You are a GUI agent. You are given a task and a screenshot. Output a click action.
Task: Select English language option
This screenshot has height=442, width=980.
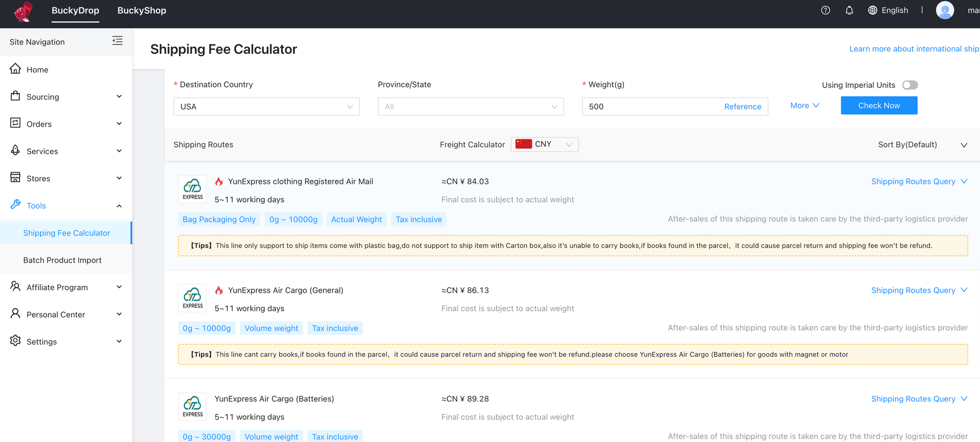(x=895, y=10)
